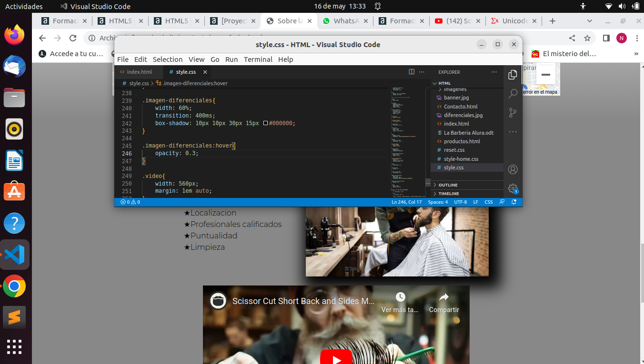The height and width of the screenshot is (364, 644).
Task: Open Files manager from the dock
Action: [14, 98]
